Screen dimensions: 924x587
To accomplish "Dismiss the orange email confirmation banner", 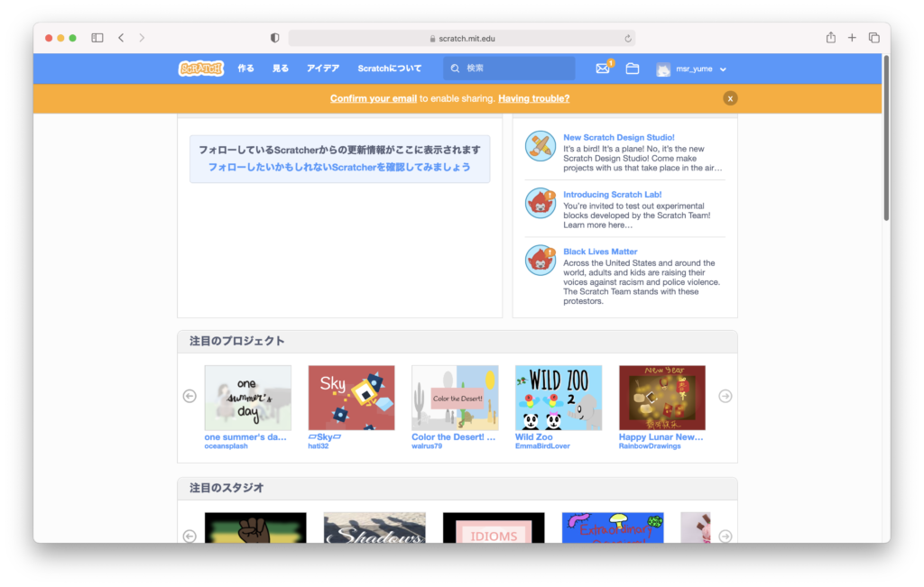I will pyautogui.click(x=730, y=98).
